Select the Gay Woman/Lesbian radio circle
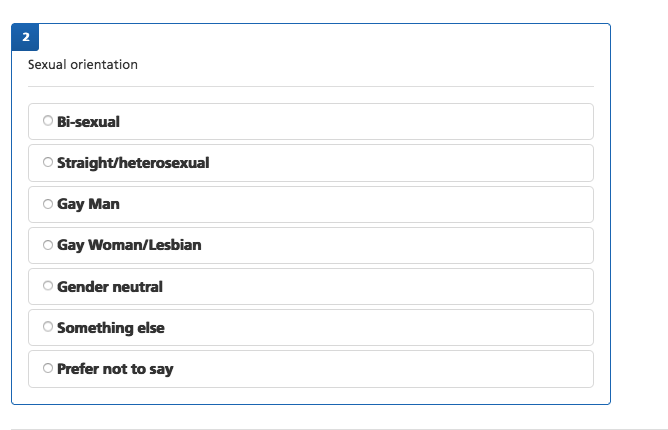This screenshot has width=668, height=430. click(48, 245)
